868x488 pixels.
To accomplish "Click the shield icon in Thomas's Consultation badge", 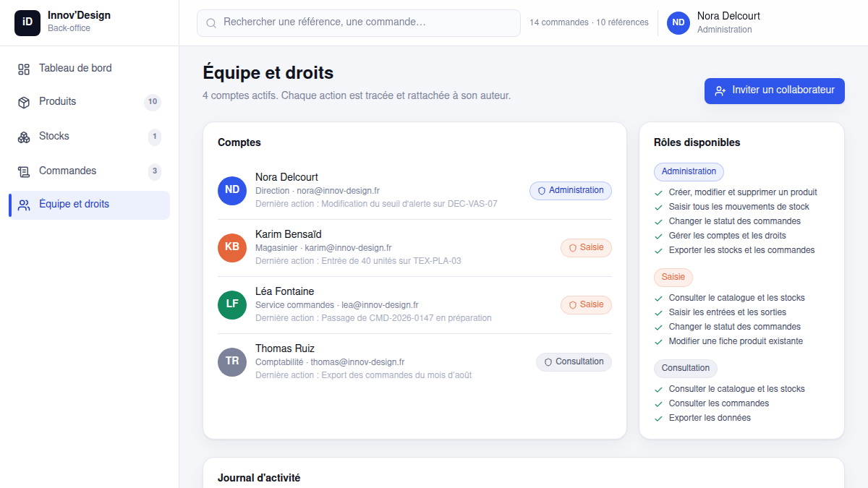I will pyautogui.click(x=548, y=362).
